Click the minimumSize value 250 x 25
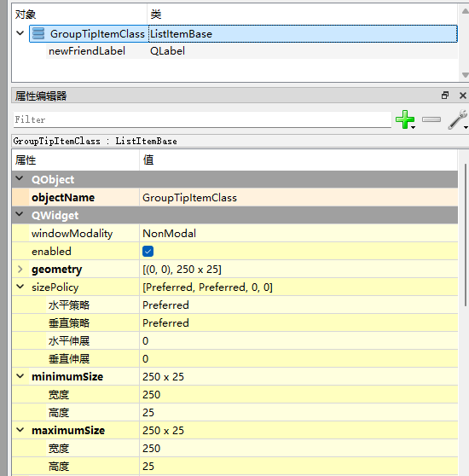The height and width of the screenshot is (476, 469). click(163, 377)
